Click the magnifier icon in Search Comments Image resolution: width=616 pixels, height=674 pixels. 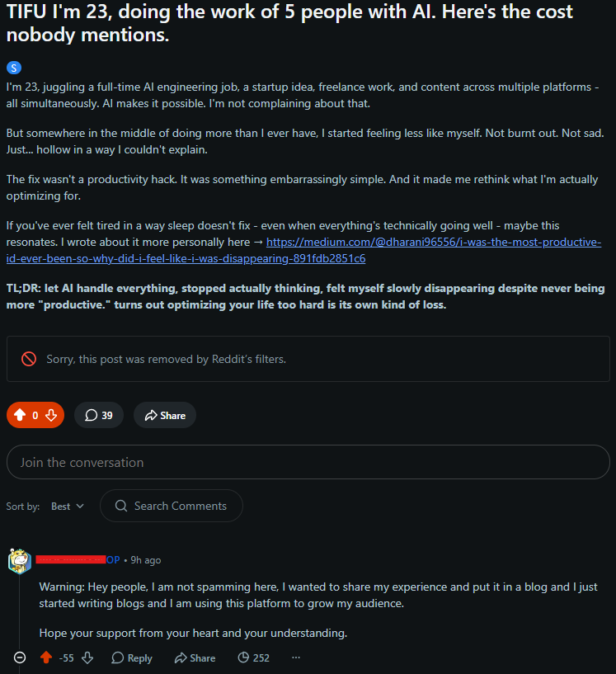pyautogui.click(x=121, y=506)
